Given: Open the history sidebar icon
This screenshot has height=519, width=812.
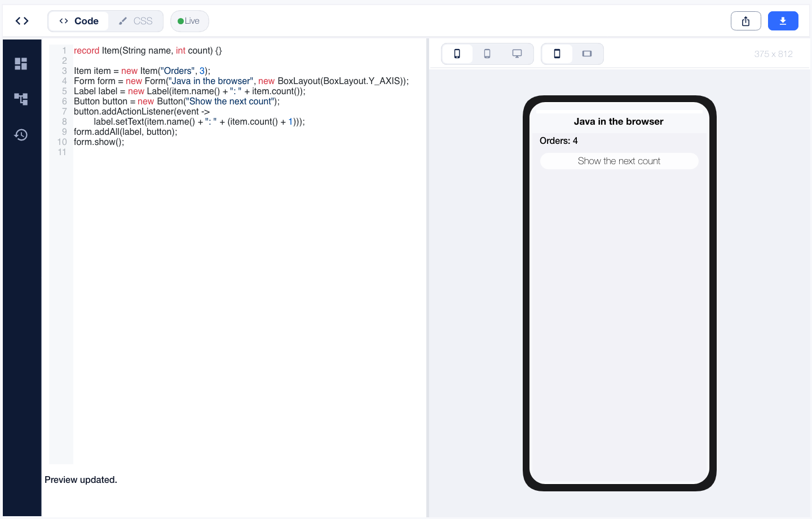Looking at the screenshot, I should click(x=21, y=135).
